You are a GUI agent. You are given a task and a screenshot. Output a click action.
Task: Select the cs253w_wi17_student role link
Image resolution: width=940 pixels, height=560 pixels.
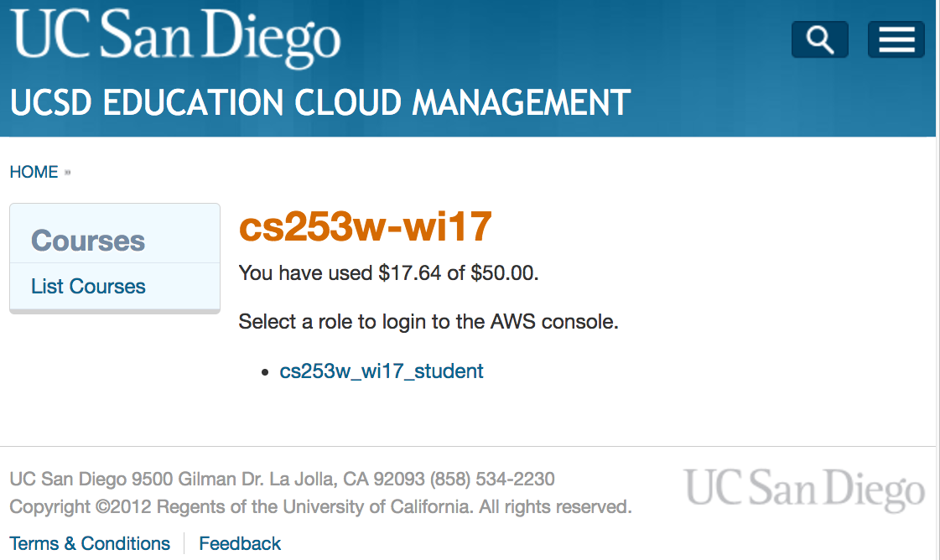coord(382,371)
